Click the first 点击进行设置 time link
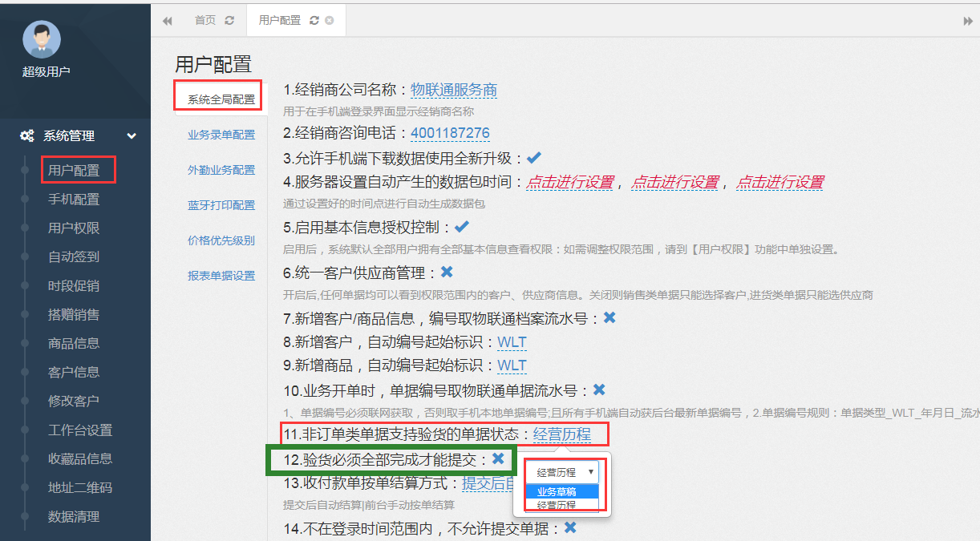This screenshot has height=541, width=980. 570,183
